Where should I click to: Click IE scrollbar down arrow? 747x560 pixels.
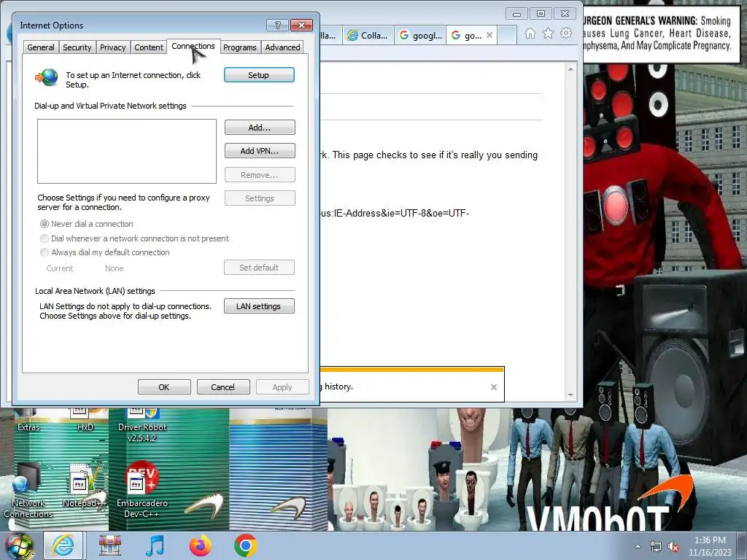coord(570,394)
